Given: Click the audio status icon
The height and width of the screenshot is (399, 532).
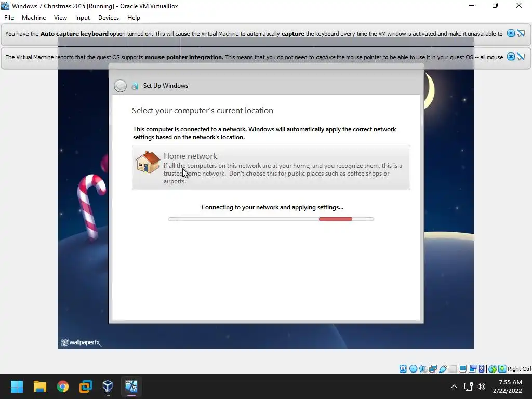Looking at the screenshot, I should pyautogui.click(x=423, y=369).
